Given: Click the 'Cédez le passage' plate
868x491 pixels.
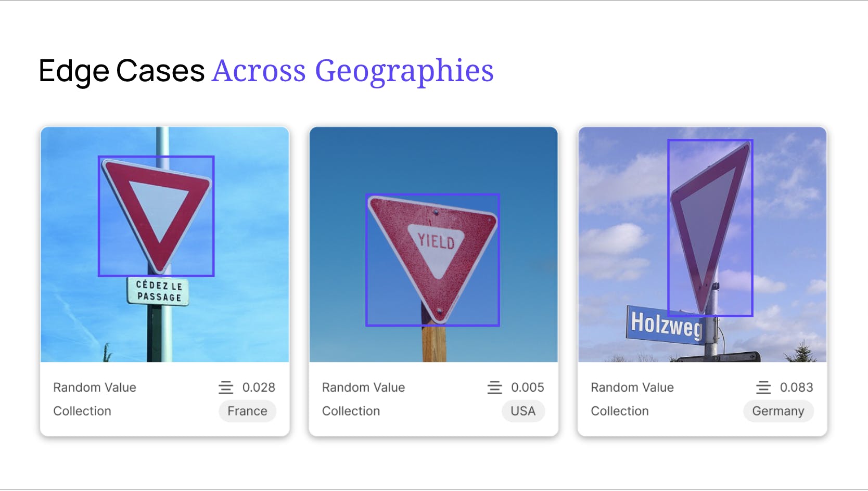Looking at the screenshot, I should (158, 291).
